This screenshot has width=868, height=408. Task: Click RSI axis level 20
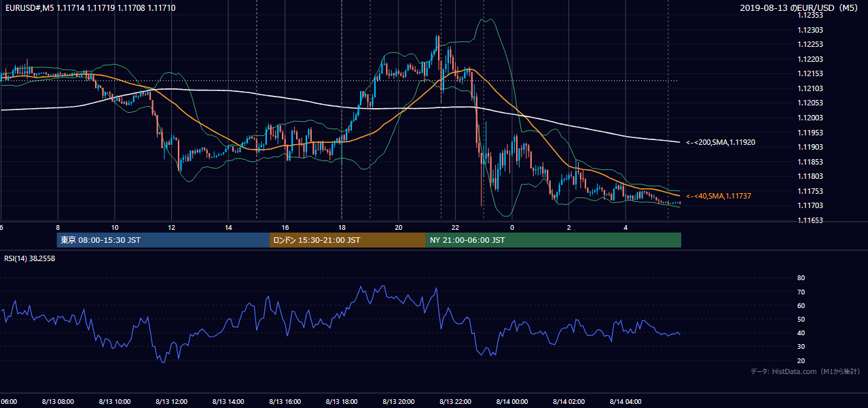[x=801, y=360]
